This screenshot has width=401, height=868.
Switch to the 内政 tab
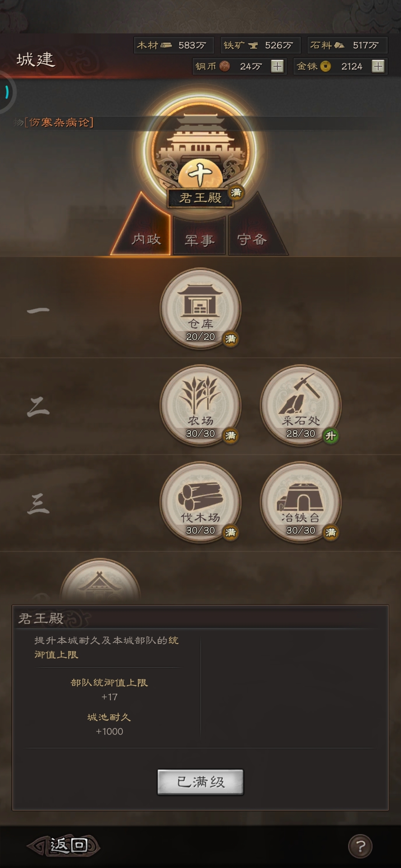(146, 239)
